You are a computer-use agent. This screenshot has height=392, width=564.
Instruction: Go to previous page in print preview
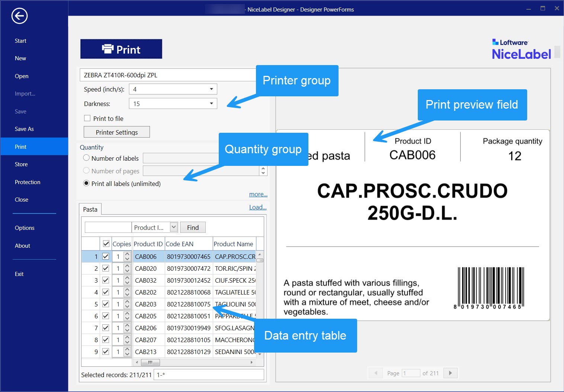376,373
